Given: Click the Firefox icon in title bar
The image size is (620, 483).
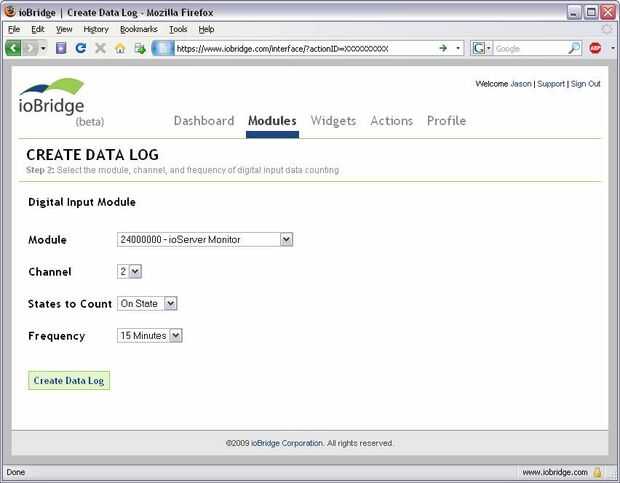Looking at the screenshot, I should pyautogui.click(x=10, y=11).
